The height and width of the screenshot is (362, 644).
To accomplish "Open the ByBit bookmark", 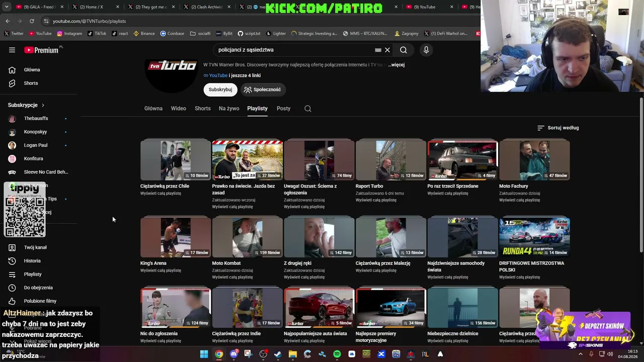I will tap(224, 34).
